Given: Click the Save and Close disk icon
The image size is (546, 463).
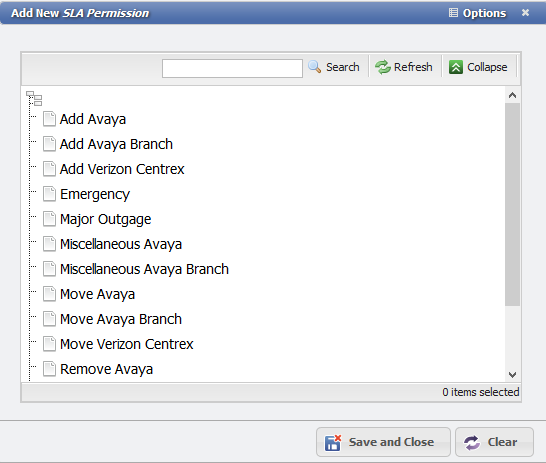Looking at the screenshot, I should (333, 442).
